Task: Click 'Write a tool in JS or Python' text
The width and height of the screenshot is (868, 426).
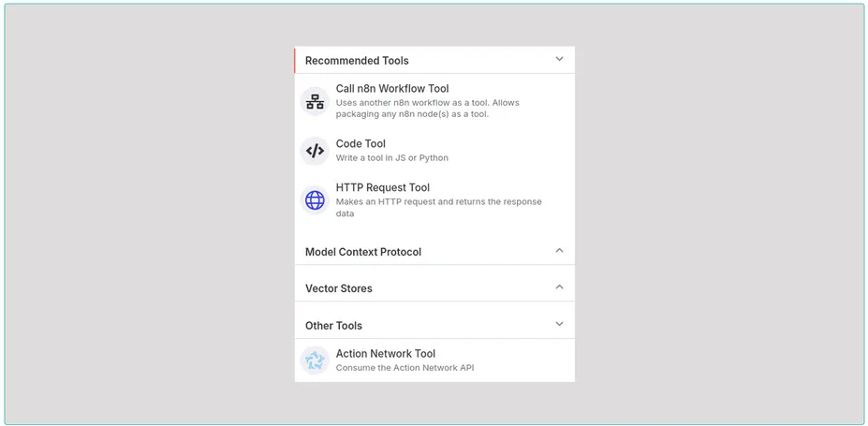Action: point(392,158)
